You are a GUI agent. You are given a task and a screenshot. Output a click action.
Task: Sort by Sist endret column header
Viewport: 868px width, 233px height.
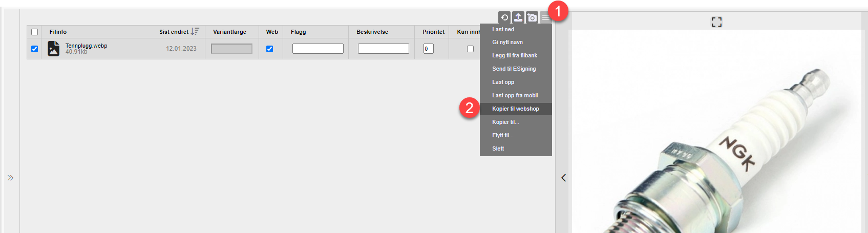[x=174, y=32]
